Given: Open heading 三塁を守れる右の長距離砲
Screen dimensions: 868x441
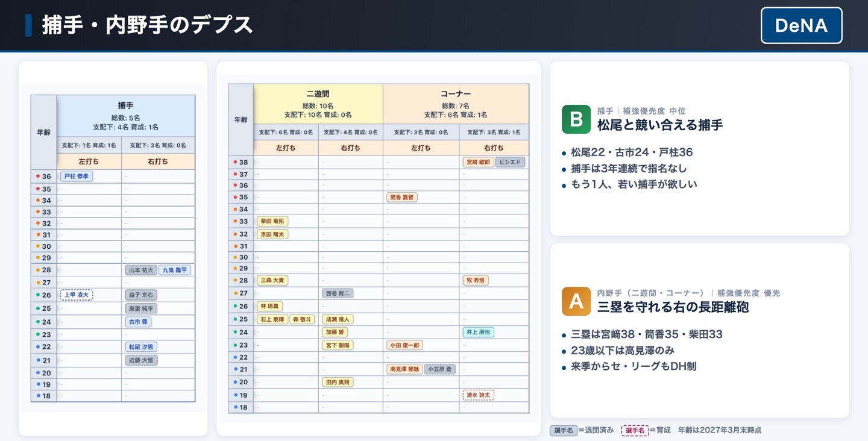Looking at the screenshot, I should pos(673,307).
